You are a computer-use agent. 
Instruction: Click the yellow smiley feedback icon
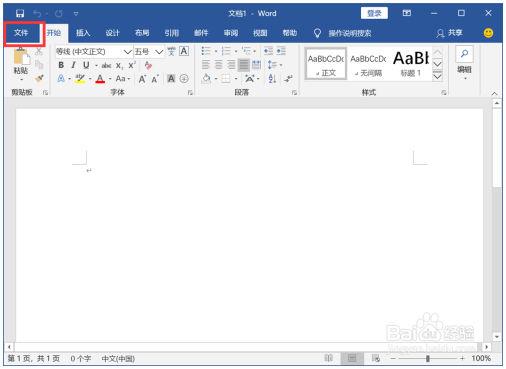pyautogui.click(x=488, y=33)
